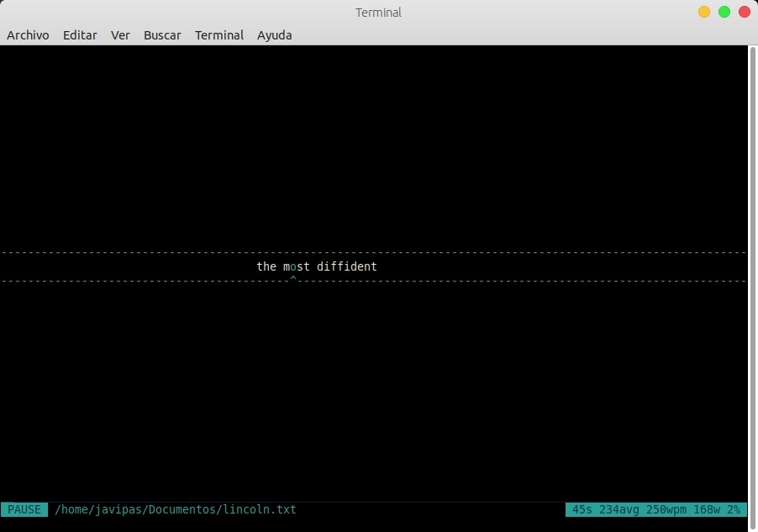This screenshot has width=758, height=532.
Task: Click the 234avg average speed readout
Action: pos(624,509)
